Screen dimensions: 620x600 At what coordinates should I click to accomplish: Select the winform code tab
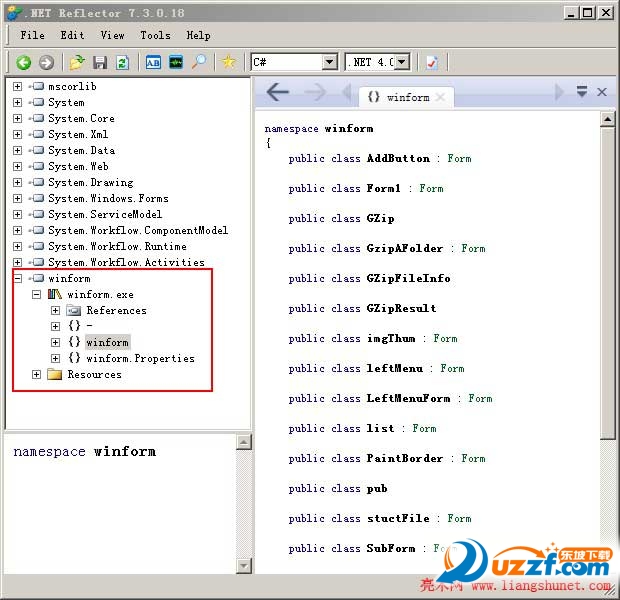coord(407,97)
